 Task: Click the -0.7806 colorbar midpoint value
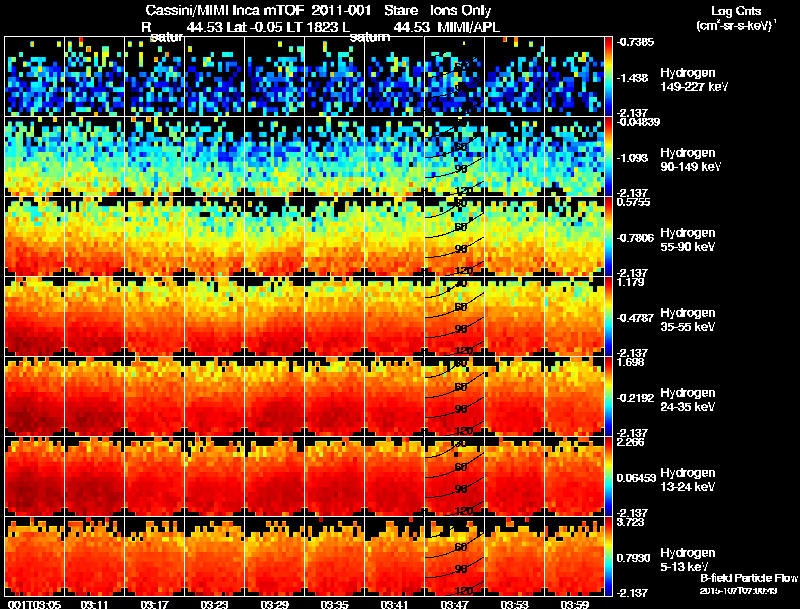pos(635,238)
